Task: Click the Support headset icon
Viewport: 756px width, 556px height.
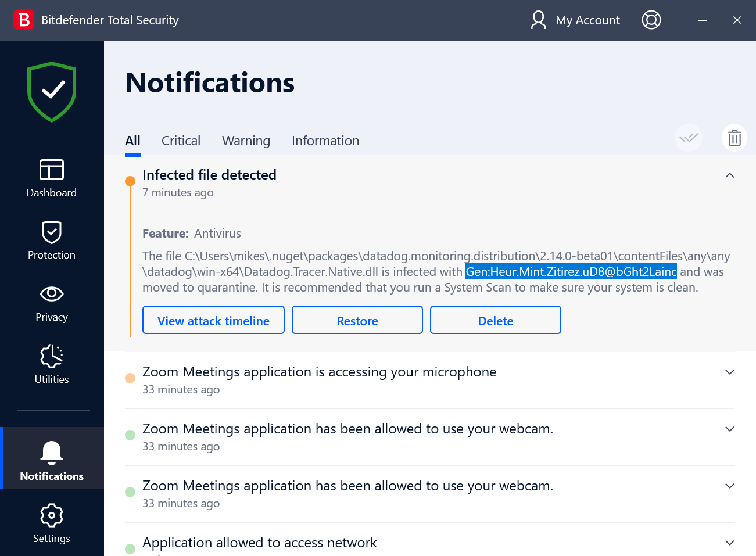Action: tap(651, 20)
